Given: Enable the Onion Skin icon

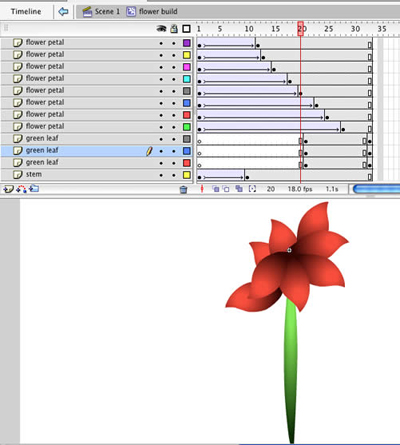Looking at the screenshot, I should click(x=216, y=189).
